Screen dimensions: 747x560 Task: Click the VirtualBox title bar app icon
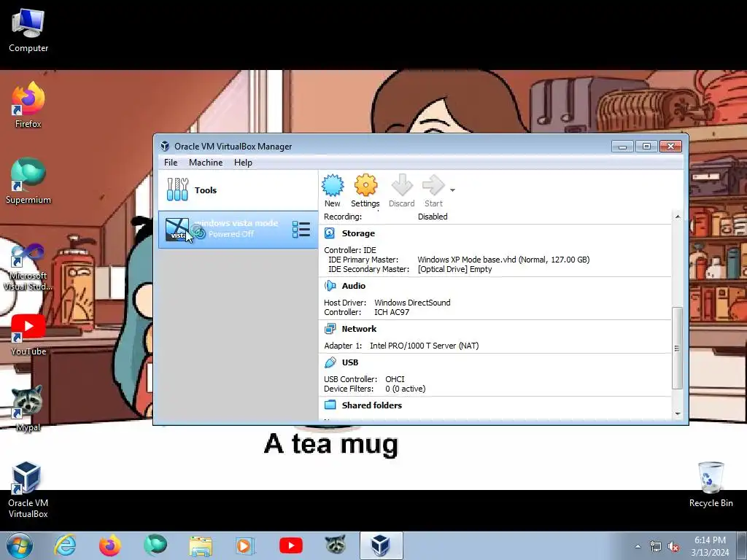pos(165,146)
